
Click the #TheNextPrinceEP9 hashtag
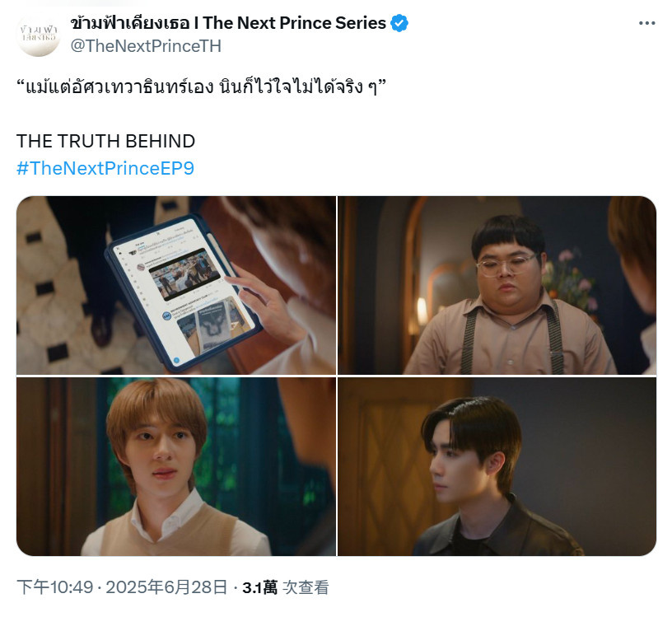coord(105,168)
